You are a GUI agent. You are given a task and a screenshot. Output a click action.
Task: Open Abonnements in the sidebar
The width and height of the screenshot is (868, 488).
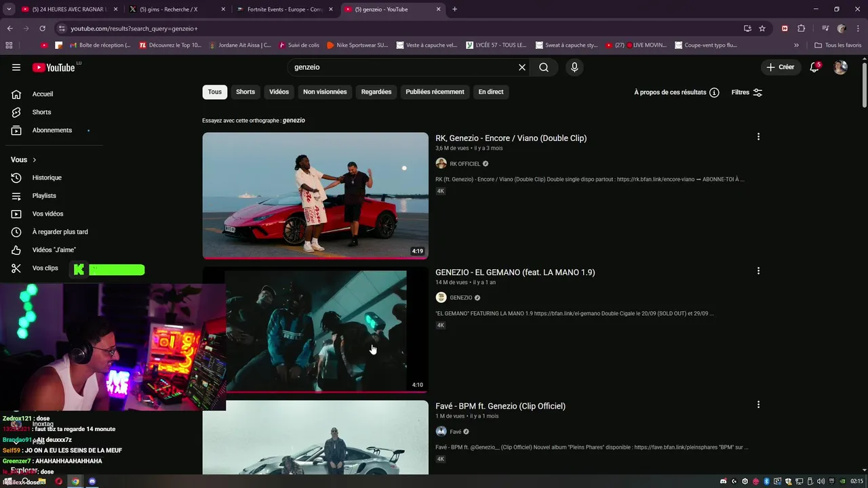(x=52, y=130)
